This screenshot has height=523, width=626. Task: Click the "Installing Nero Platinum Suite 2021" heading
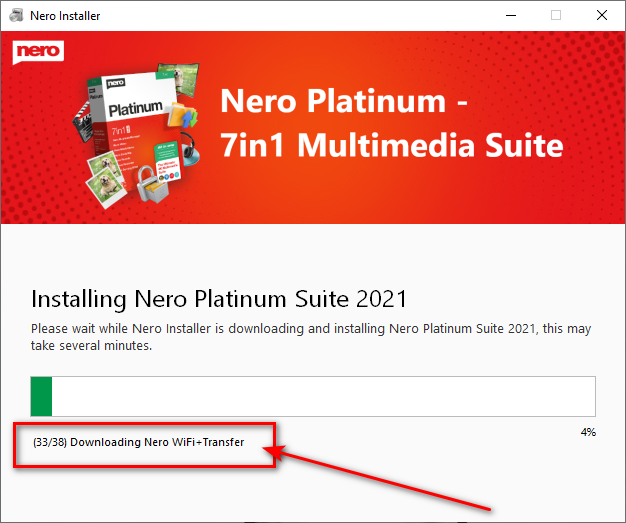pyautogui.click(x=219, y=299)
